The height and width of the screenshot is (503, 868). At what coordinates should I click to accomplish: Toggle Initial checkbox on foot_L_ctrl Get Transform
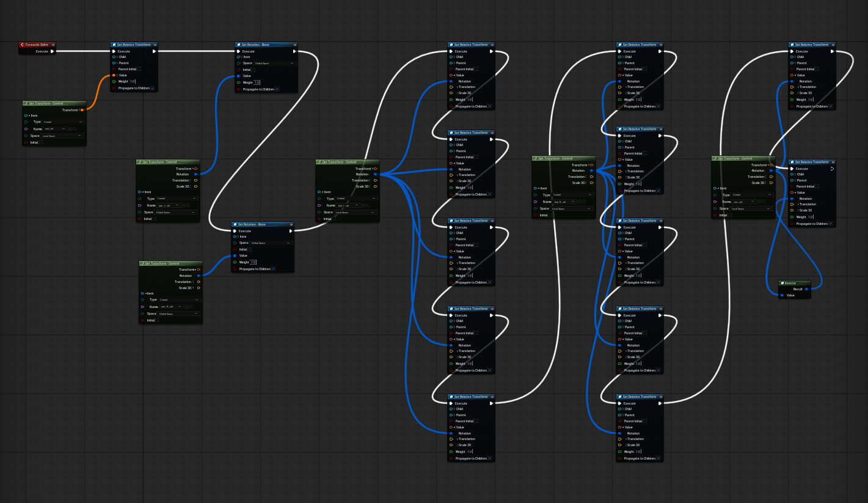point(334,219)
